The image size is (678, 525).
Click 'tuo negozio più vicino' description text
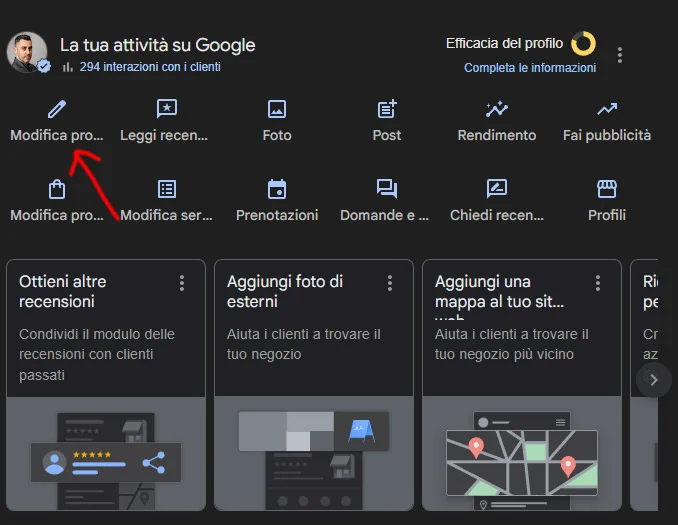click(x=504, y=354)
